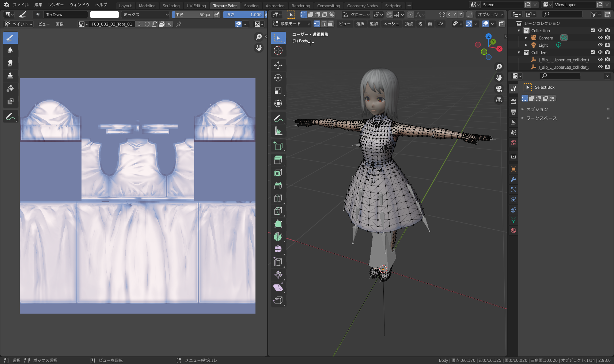The image size is (614, 364).
Task: Click the brush color white swatch
Action: click(x=105, y=15)
